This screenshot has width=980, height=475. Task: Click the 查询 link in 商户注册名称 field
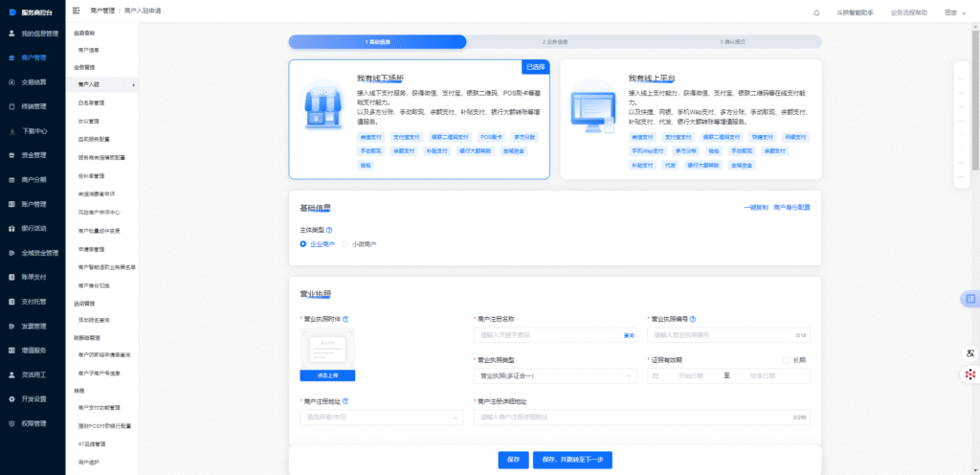point(629,335)
